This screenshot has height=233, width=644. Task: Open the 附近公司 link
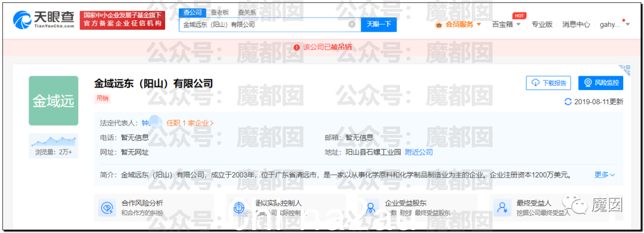tap(419, 152)
